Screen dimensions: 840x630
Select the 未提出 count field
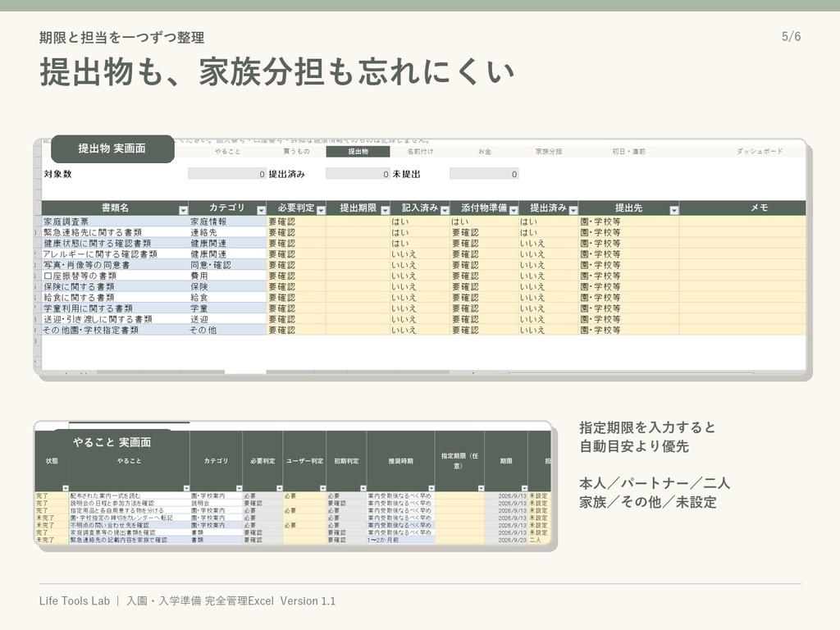tap(484, 174)
